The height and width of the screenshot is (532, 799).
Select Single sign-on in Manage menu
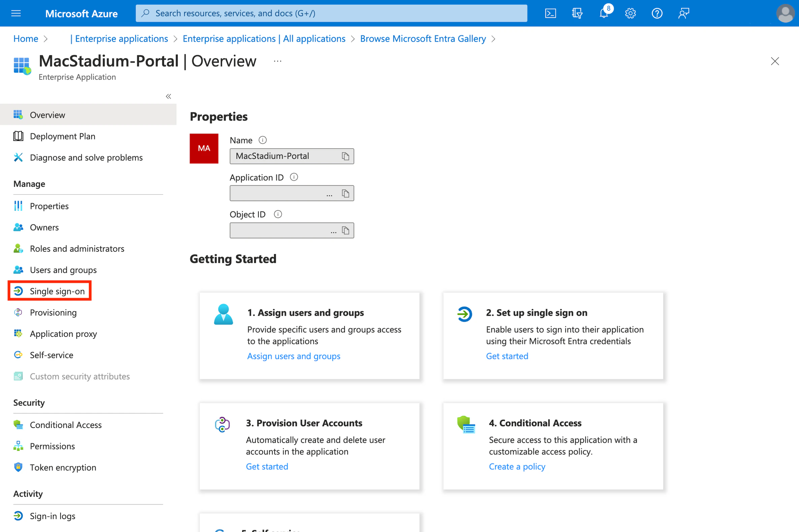click(57, 291)
